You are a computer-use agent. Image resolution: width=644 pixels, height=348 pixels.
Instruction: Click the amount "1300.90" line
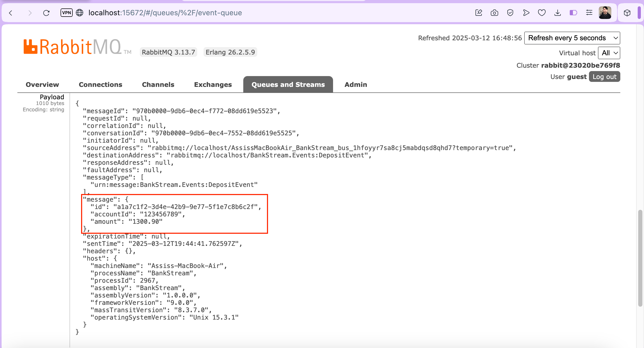pyautogui.click(x=127, y=222)
